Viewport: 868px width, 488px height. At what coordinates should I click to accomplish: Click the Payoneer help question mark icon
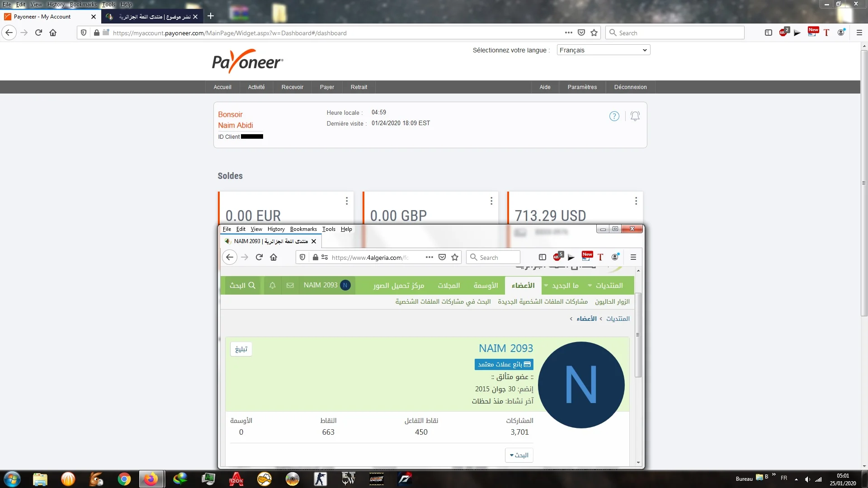coord(614,116)
